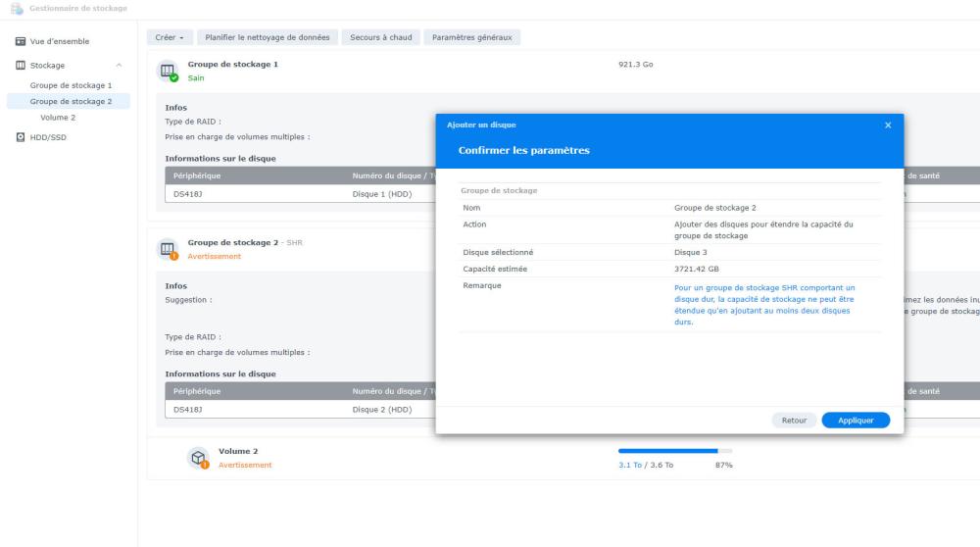Open Planifier le nettoyage de données
The width and height of the screenshot is (980, 547).
click(x=269, y=37)
